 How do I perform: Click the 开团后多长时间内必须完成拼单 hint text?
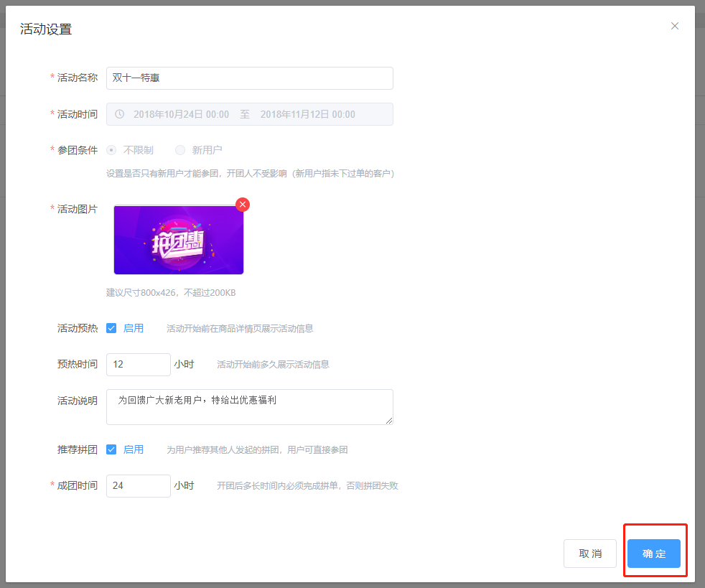pos(307,486)
